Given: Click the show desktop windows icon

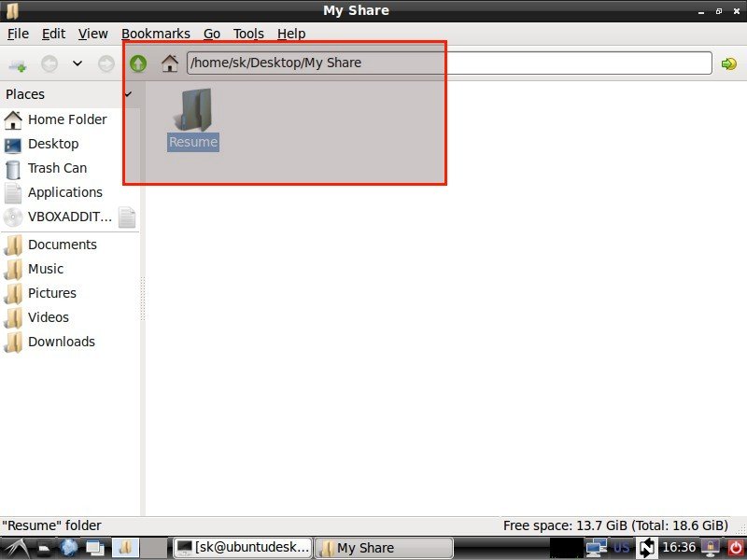Looking at the screenshot, I should [95, 548].
